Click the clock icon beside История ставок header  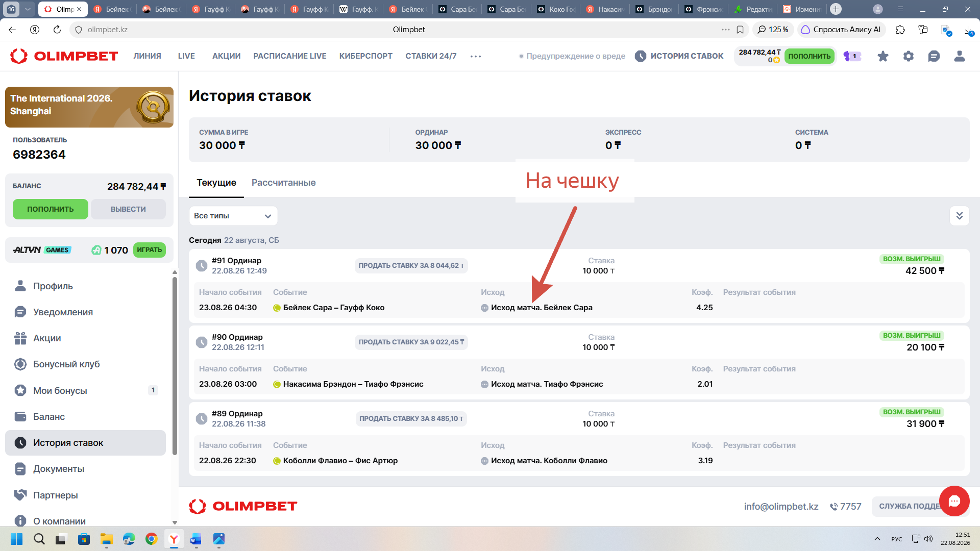(641, 56)
